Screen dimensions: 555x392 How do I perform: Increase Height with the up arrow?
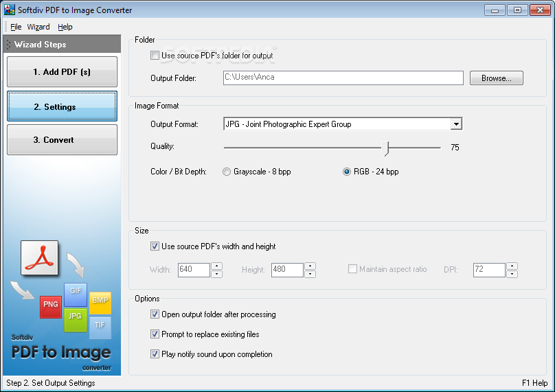(x=310, y=266)
